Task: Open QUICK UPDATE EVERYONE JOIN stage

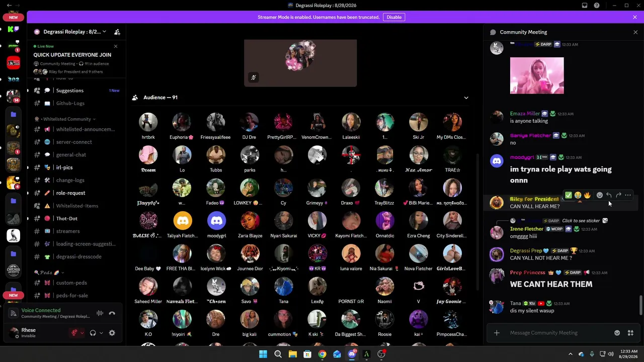Action: click(x=72, y=55)
